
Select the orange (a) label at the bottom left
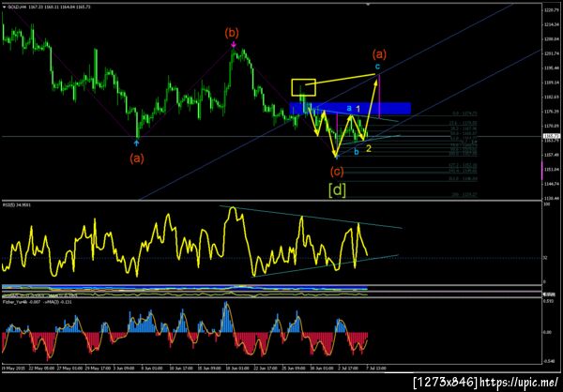click(x=137, y=158)
